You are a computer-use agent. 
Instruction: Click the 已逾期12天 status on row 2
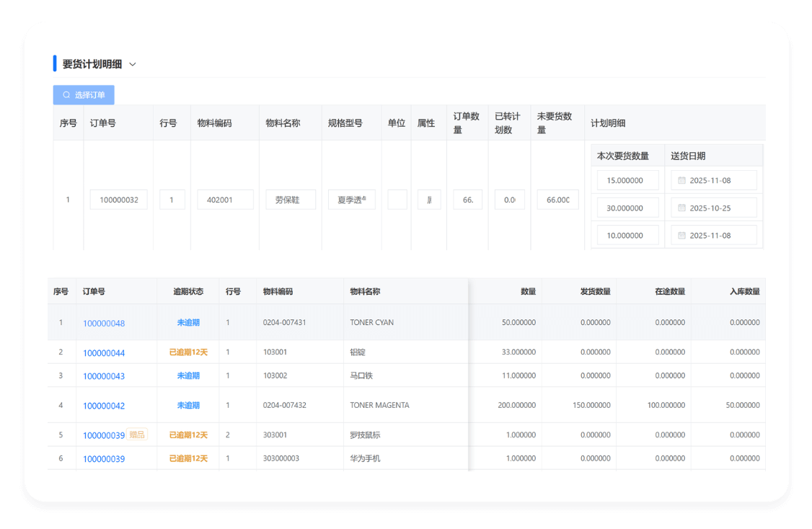pyautogui.click(x=187, y=352)
